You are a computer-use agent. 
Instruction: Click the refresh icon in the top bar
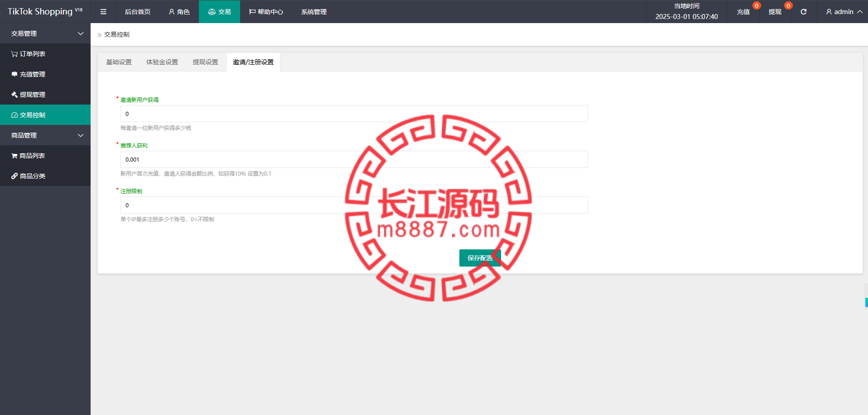pos(803,12)
